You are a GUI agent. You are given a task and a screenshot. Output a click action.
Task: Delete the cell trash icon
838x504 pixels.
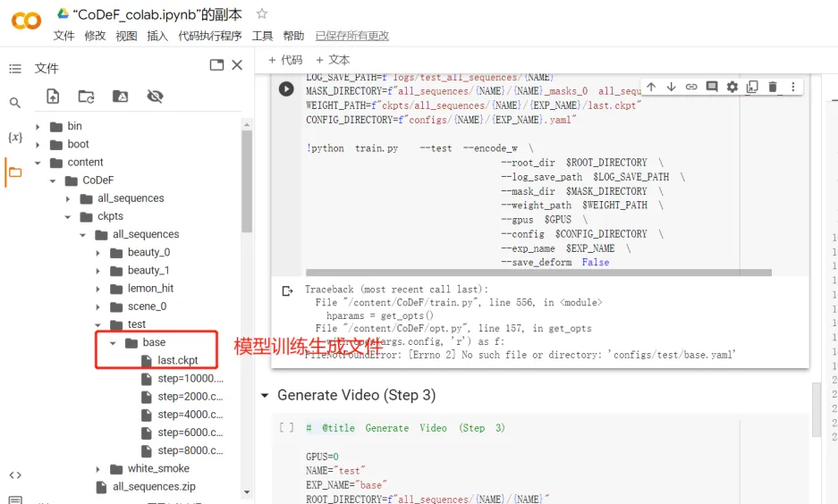point(772,87)
